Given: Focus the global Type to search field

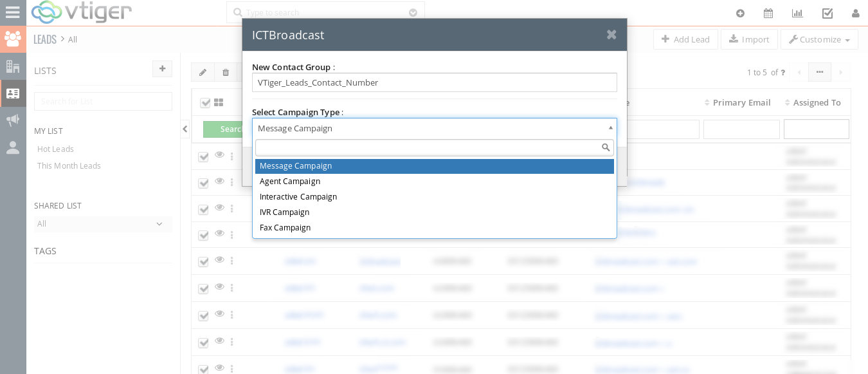Looking at the screenshot, I should [x=325, y=12].
